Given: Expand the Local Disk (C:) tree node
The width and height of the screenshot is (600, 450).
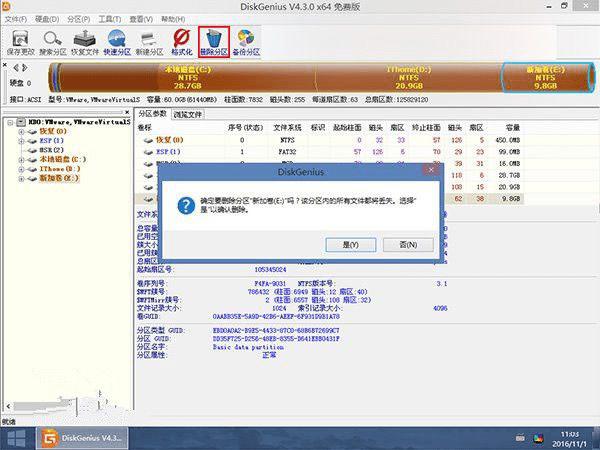Looking at the screenshot, I should (21, 160).
